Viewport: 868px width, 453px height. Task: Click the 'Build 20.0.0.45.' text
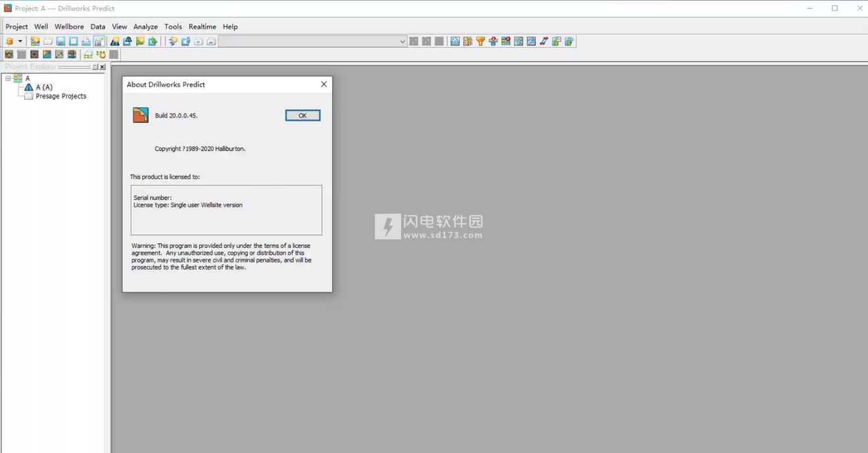click(x=176, y=116)
